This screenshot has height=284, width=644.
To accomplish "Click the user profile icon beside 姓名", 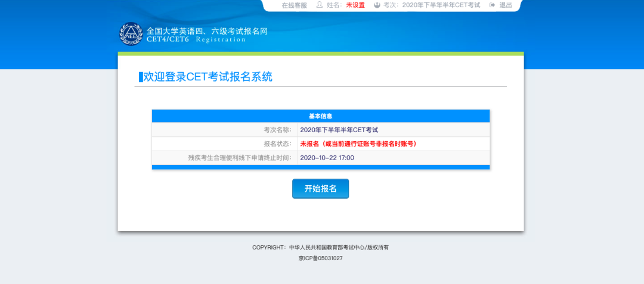I will 319,5.
